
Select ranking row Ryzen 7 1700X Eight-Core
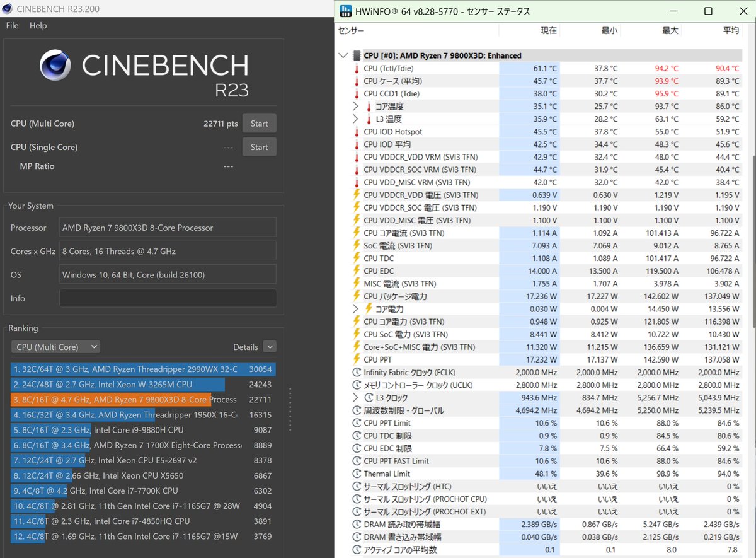coord(143,445)
